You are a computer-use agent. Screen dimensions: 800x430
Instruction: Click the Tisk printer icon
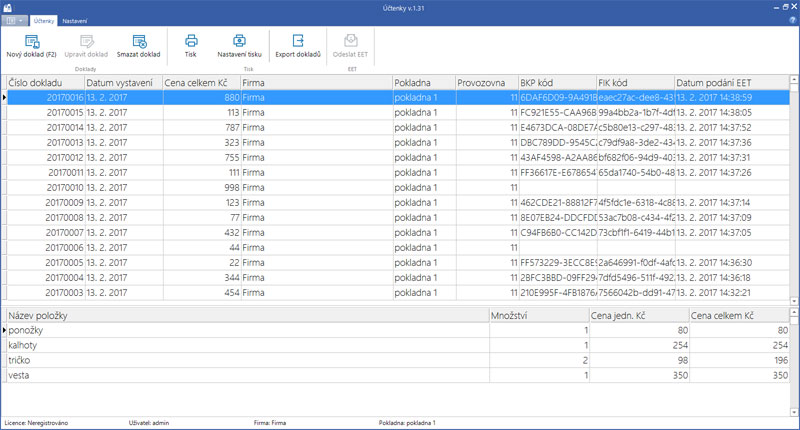[x=190, y=41]
